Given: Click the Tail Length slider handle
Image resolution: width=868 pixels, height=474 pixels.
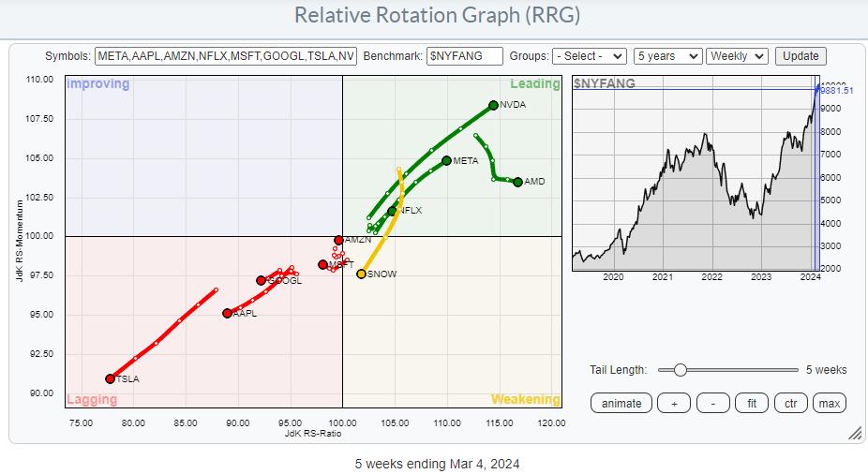Looking at the screenshot, I should (x=680, y=370).
